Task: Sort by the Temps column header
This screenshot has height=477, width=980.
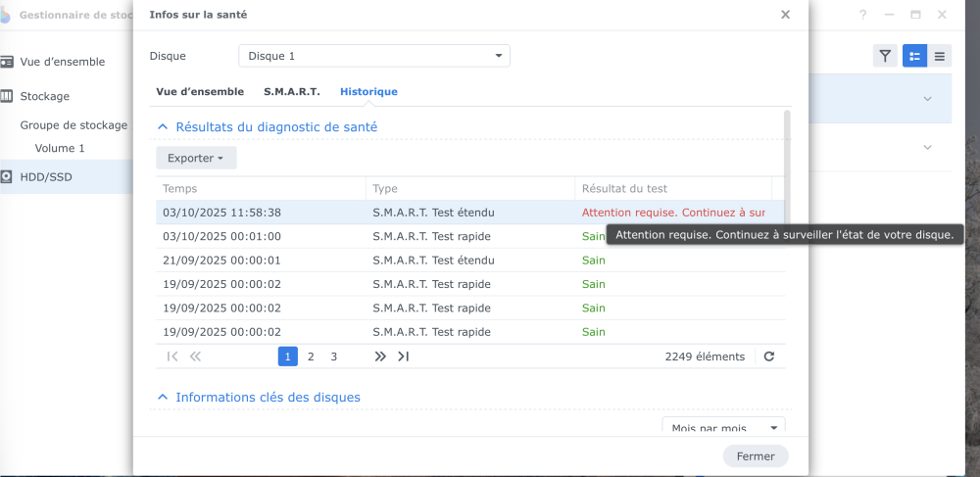Action: coord(260,188)
